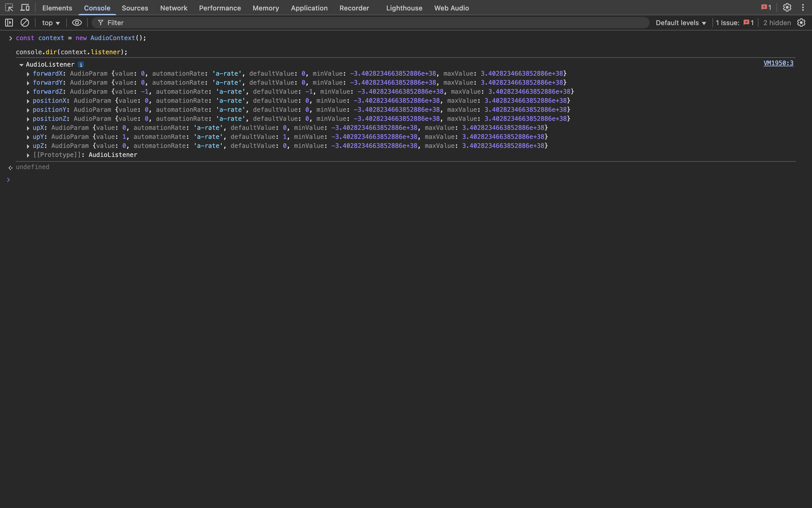Open the Default levels dropdown

click(681, 23)
